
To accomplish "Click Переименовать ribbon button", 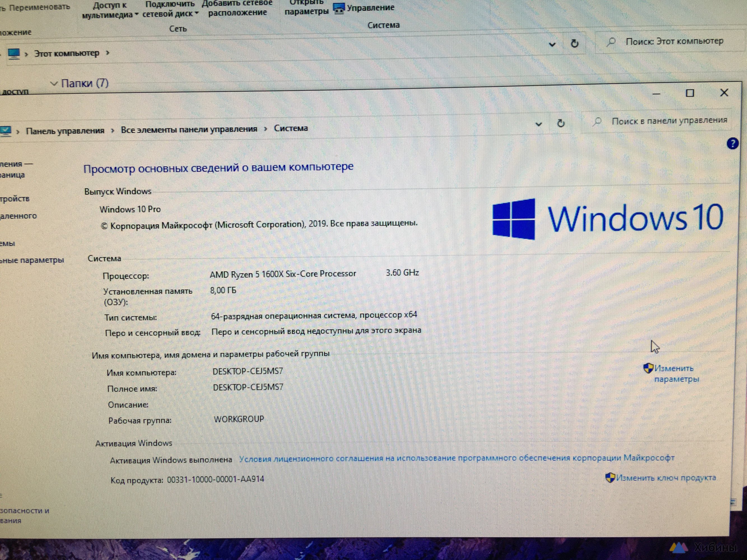I will (39, 7).
